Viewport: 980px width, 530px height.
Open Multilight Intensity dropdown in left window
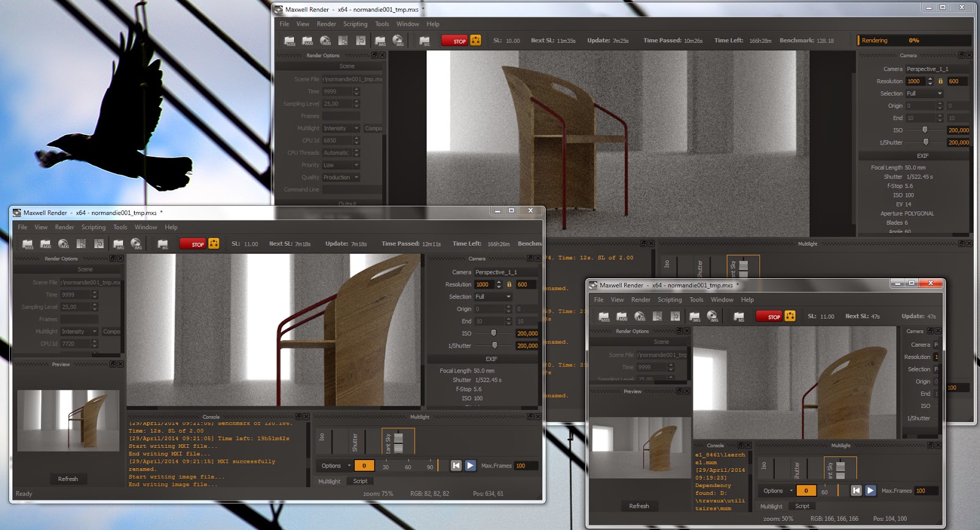click(79, 331)
